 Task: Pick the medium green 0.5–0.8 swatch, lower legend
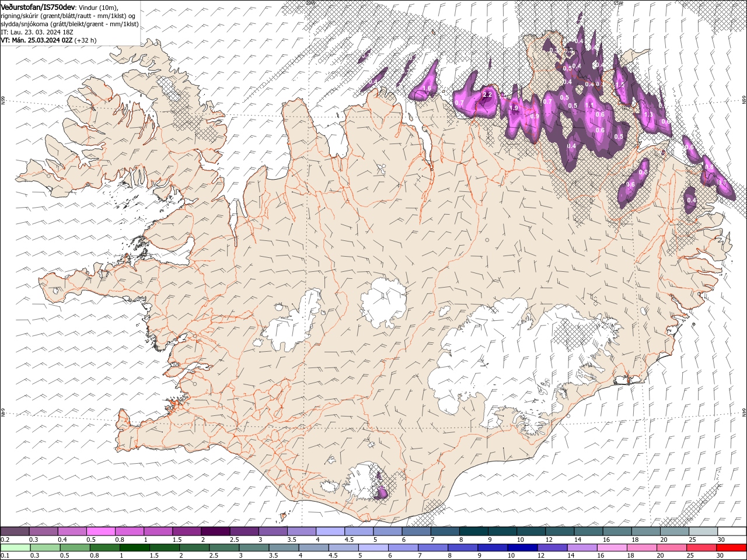tap(74, 548)
